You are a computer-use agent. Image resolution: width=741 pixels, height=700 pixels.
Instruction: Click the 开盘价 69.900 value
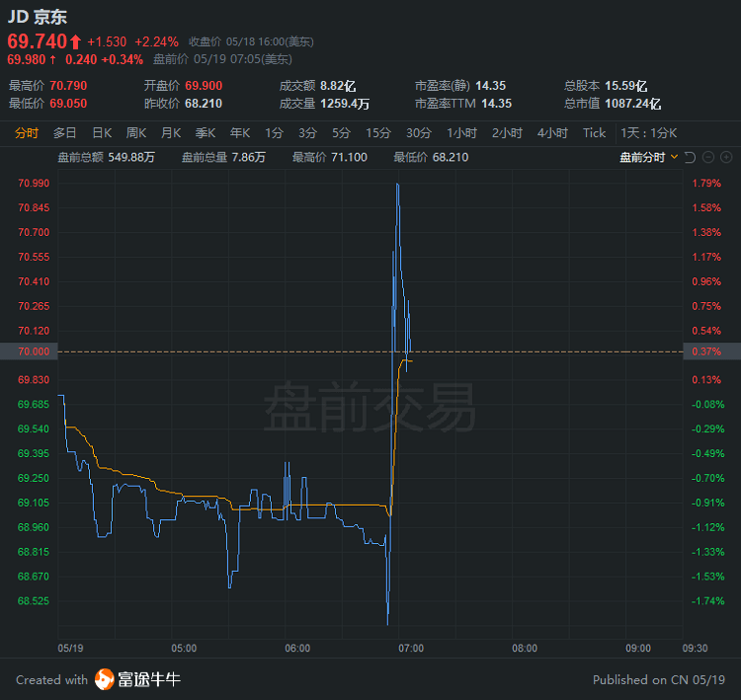pos(204,86)
